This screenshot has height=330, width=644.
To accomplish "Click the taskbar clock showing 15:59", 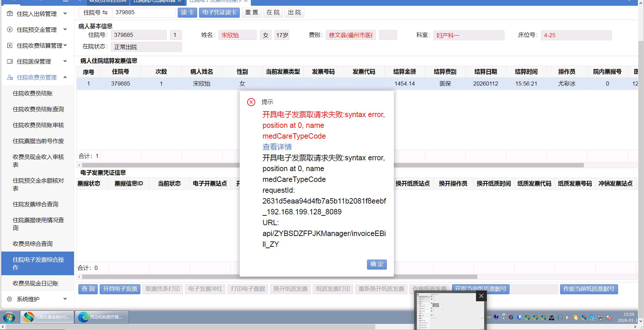I will pyautogui.click(x=627, y=317).
